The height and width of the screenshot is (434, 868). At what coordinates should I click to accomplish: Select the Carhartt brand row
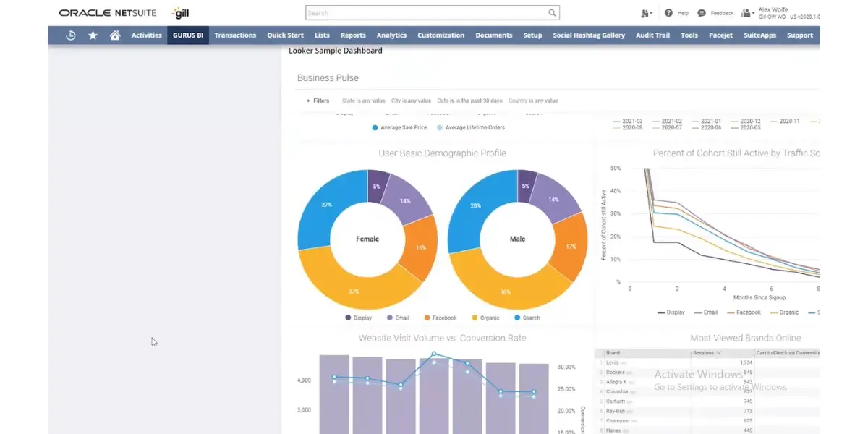pos(707,401)
